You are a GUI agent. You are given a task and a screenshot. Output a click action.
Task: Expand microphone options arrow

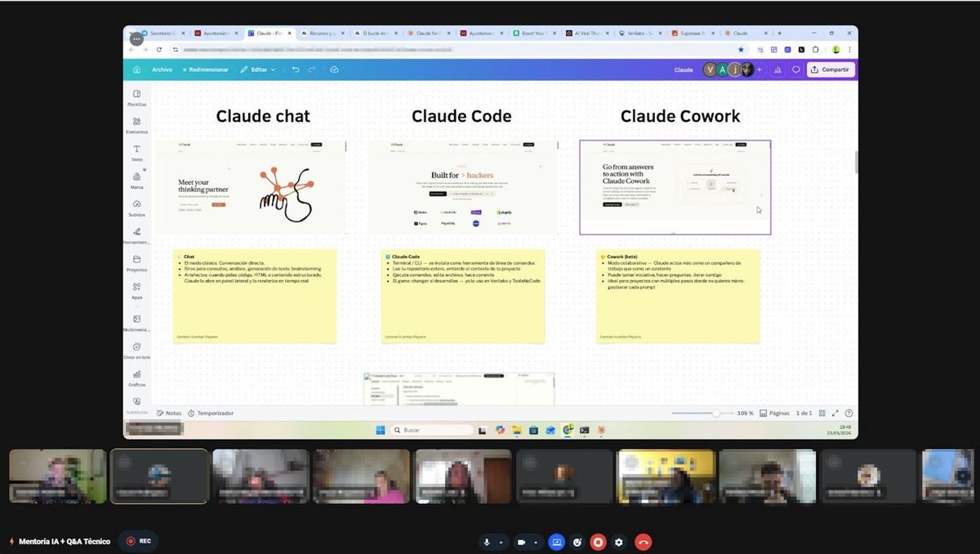pos(501,542)
